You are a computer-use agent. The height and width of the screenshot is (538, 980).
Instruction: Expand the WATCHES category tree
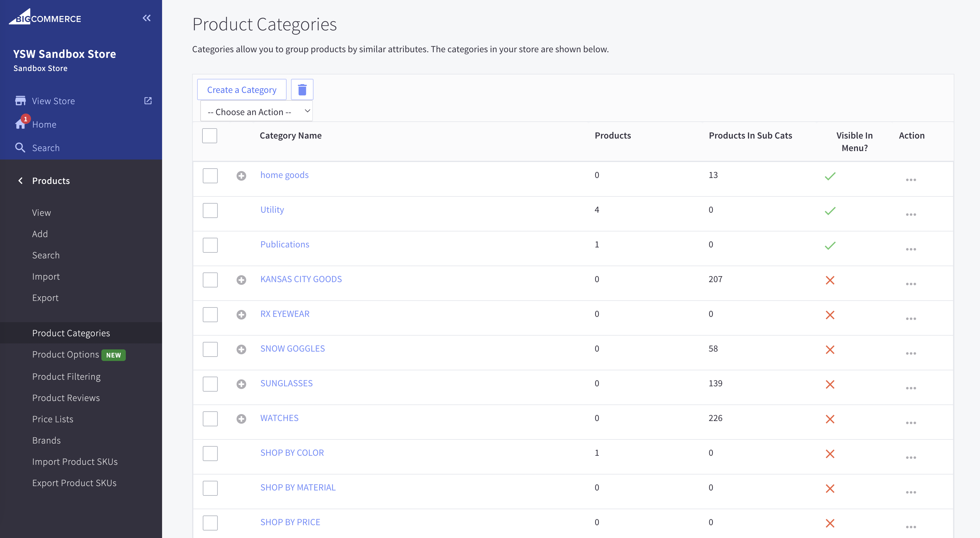pyautogui.click(x=242, y=419)
